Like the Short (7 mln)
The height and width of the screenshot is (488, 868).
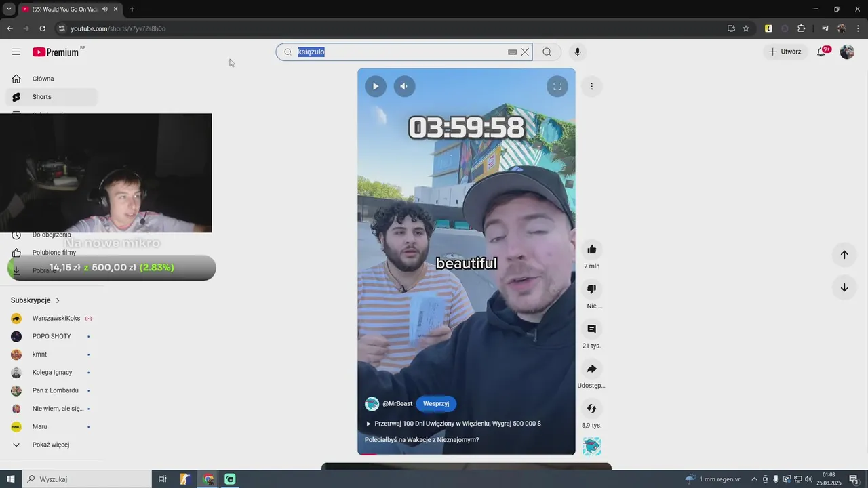pos(591,249)
